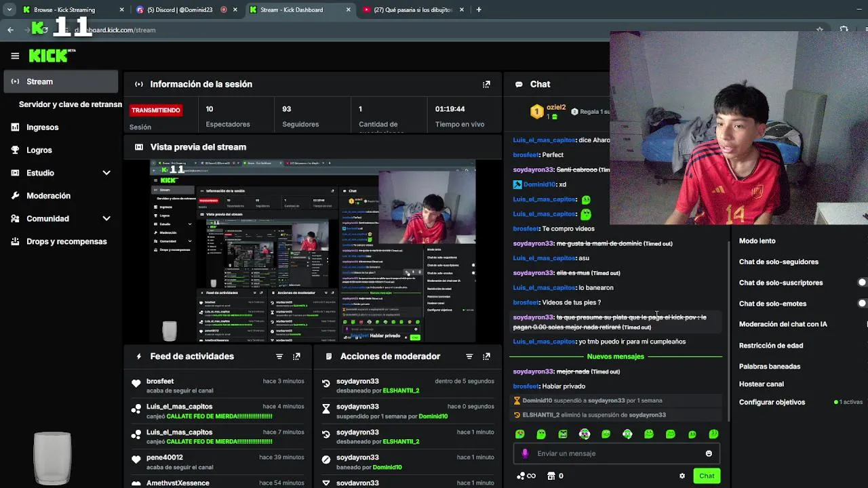Click username in 'Te compro videos' message

tap(526, 229)
